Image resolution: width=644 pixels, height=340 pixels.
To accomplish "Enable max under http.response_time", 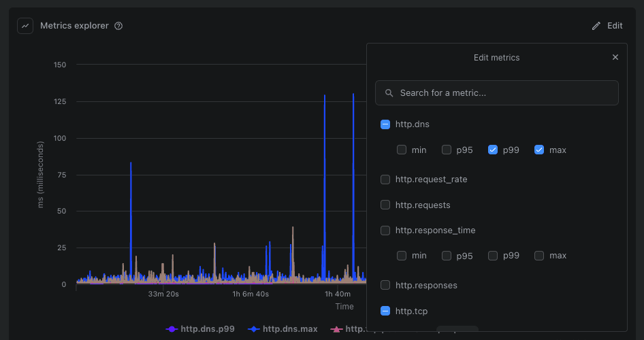I will pos(539,256).
